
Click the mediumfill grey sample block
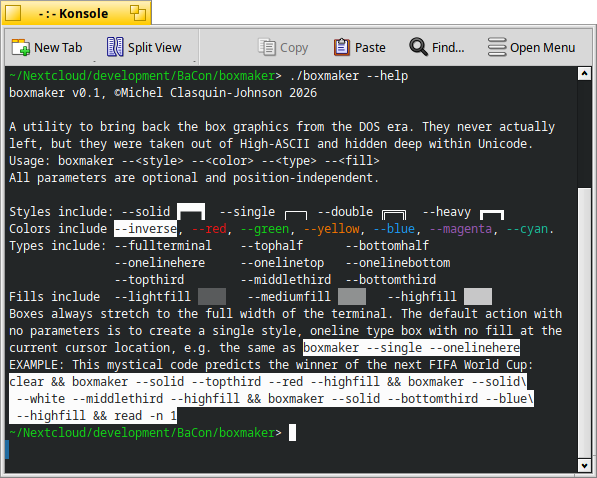point(352,297)
